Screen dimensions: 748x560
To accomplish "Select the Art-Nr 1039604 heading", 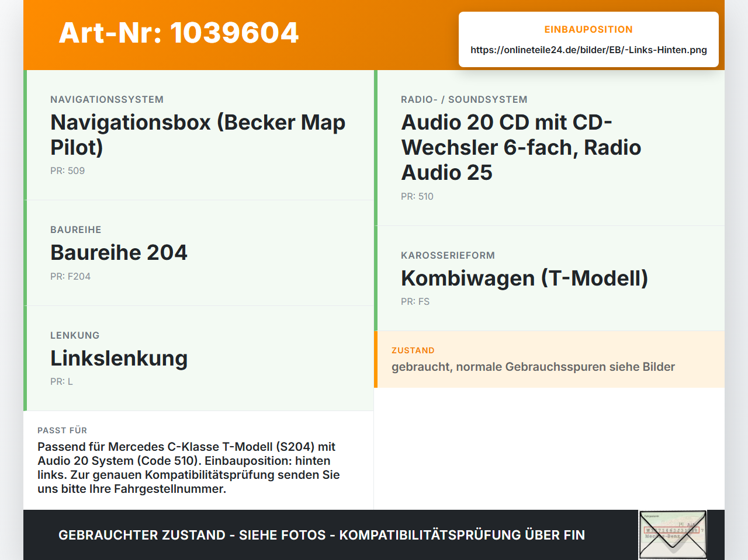I will point(179,33).
